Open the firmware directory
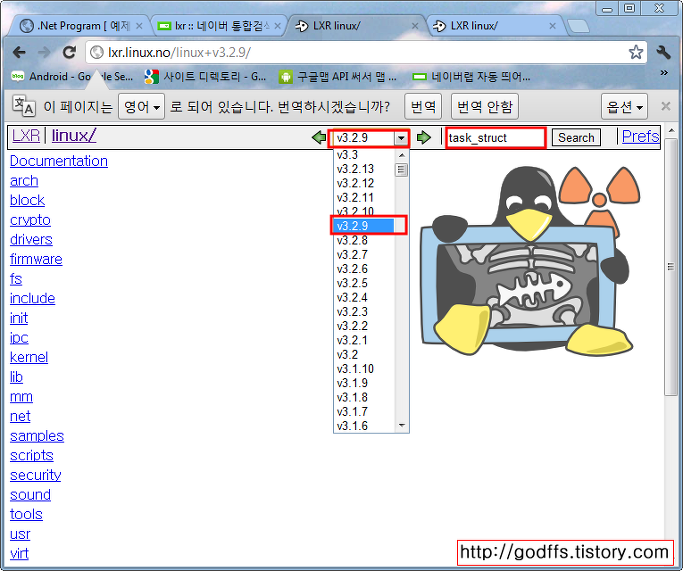This screenshot has height=571, width=683. 36,260
